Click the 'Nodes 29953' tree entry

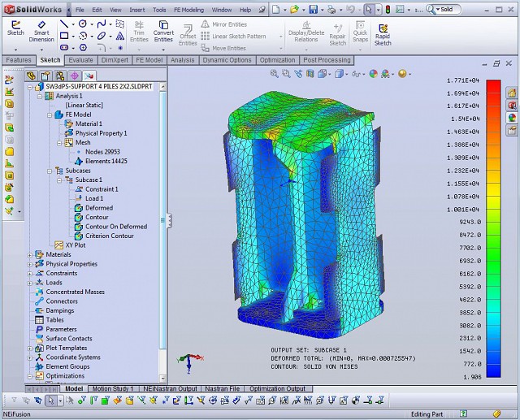coord(102,152)
